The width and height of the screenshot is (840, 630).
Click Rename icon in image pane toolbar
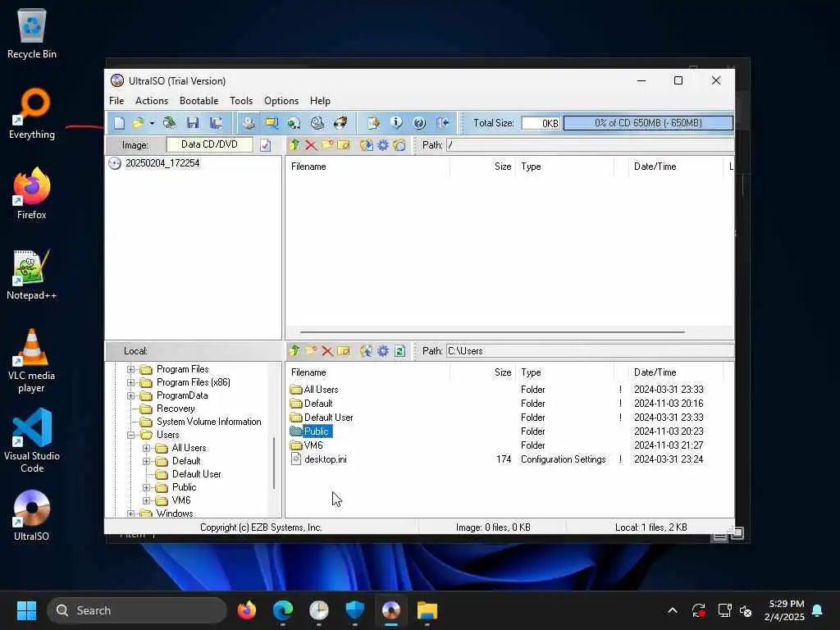344,144
